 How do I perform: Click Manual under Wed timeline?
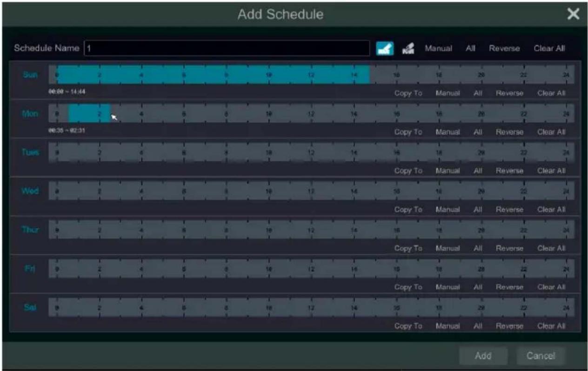[x=448, y=210]
